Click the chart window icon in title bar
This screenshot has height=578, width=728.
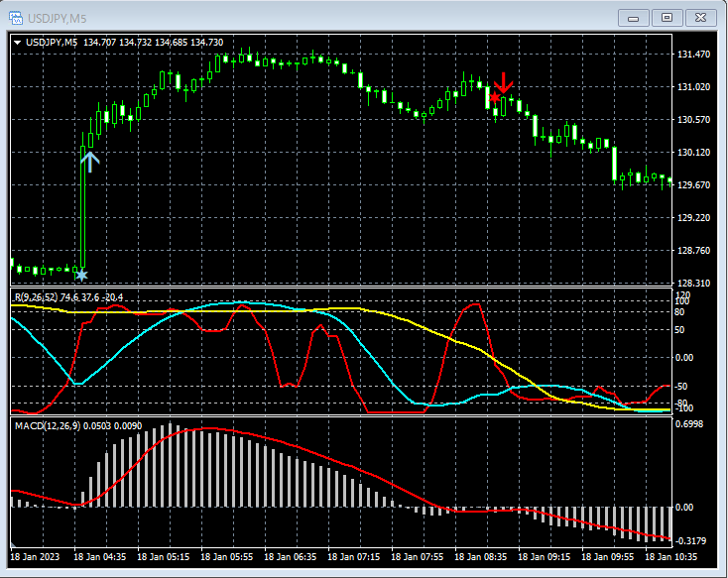(17, 18)
